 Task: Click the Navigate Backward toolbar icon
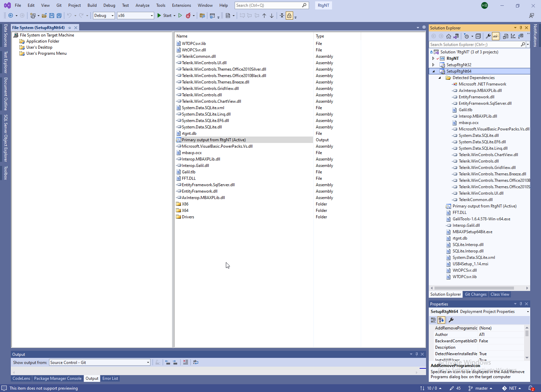(x=10, y=16)
